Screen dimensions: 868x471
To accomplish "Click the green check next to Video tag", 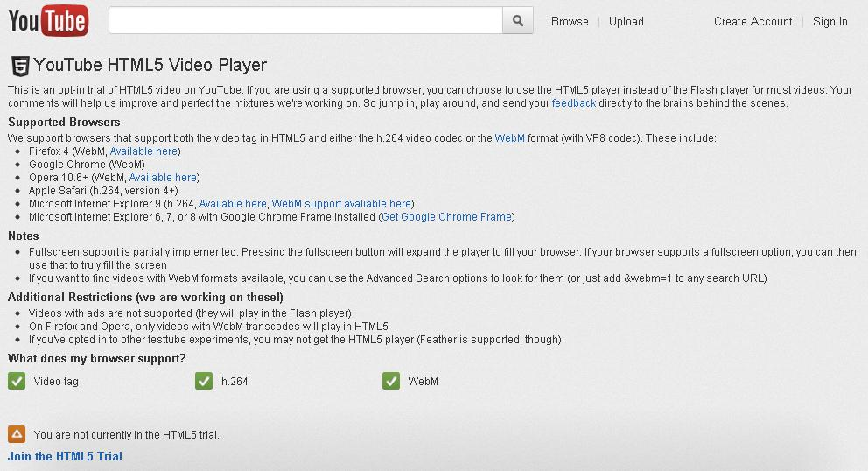I will coord(17,381).
